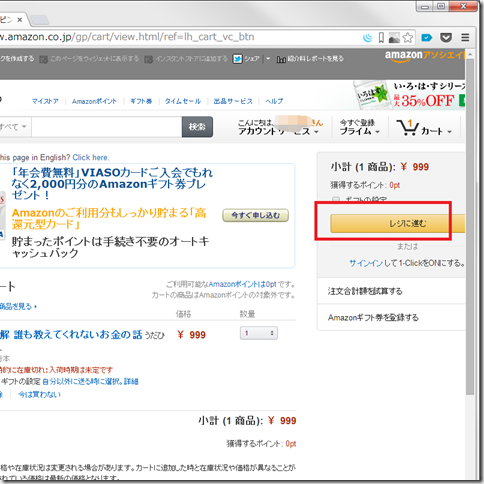The height and width of the screenshot is (484, 484).
Task: Expand the share dropdown arrow
Action: [x=268, y=59]
